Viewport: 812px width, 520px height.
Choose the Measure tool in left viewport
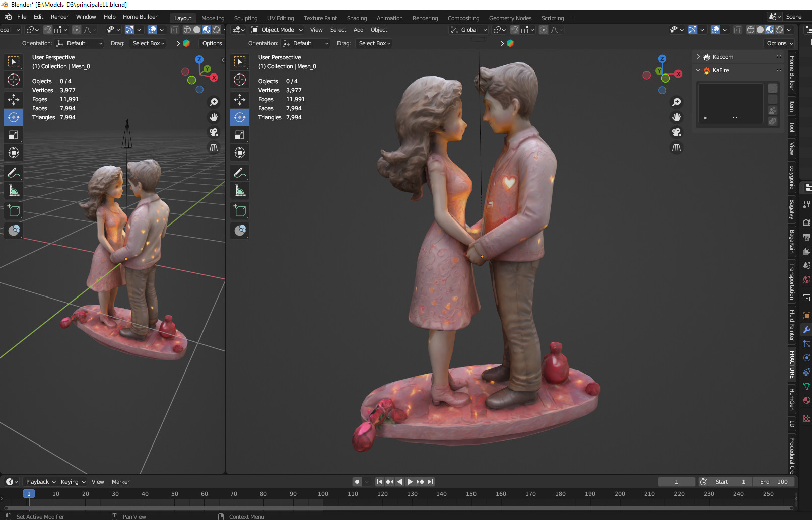coord(14,191)
